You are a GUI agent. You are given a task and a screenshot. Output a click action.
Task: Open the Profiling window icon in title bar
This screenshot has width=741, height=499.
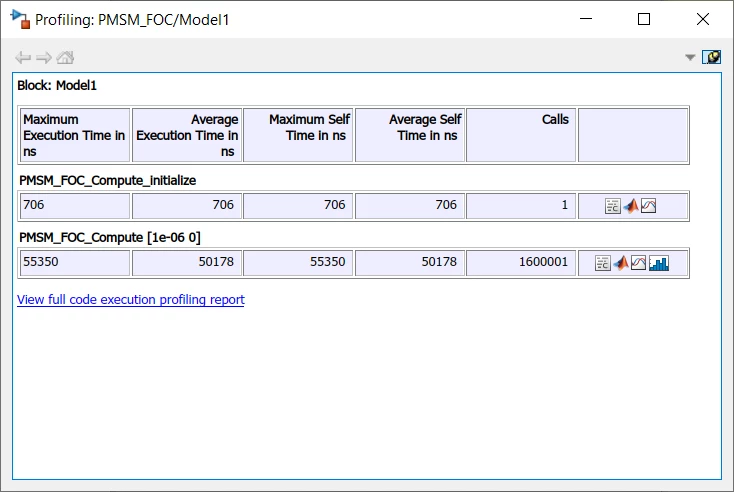pyautogui.click(x=20, y=19)
